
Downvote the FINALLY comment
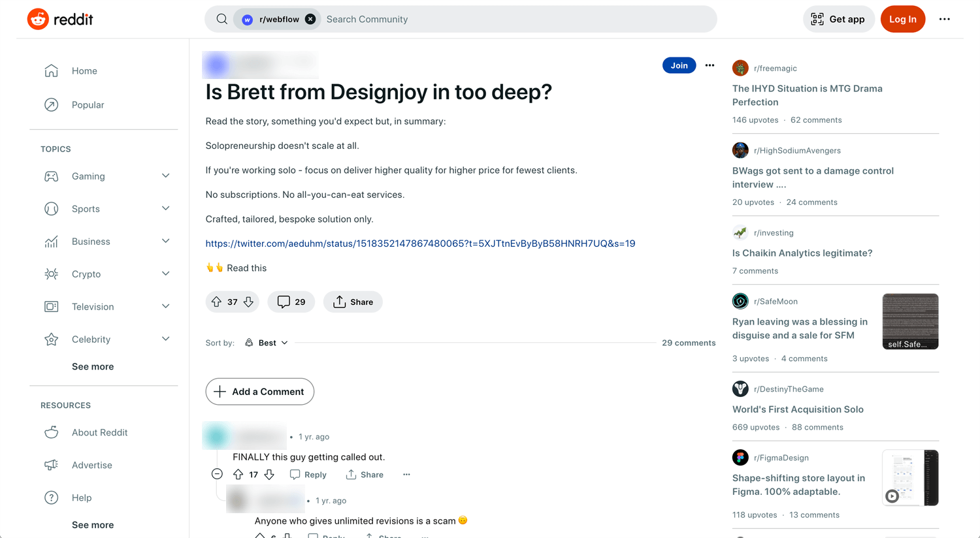click(269, 475)
